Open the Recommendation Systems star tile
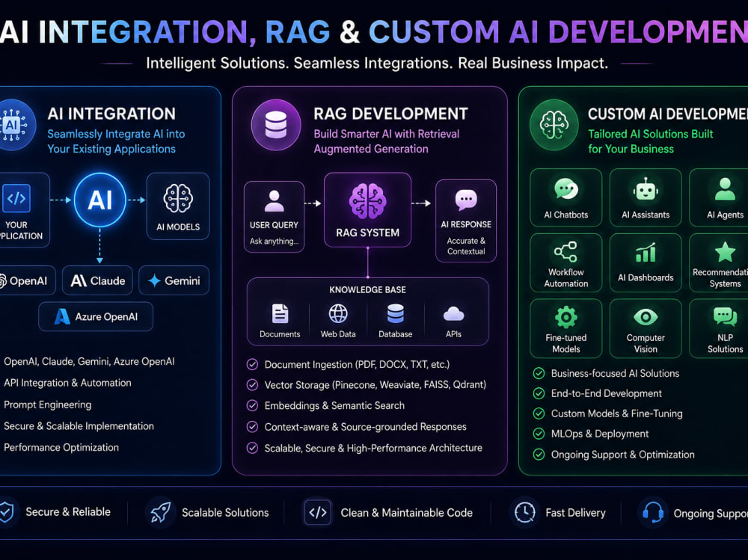The height and width of the screenshot is (560, 748). 719,263
